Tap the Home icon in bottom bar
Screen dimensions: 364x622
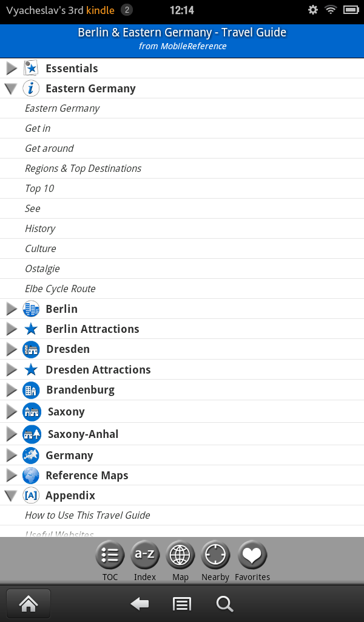29,604
